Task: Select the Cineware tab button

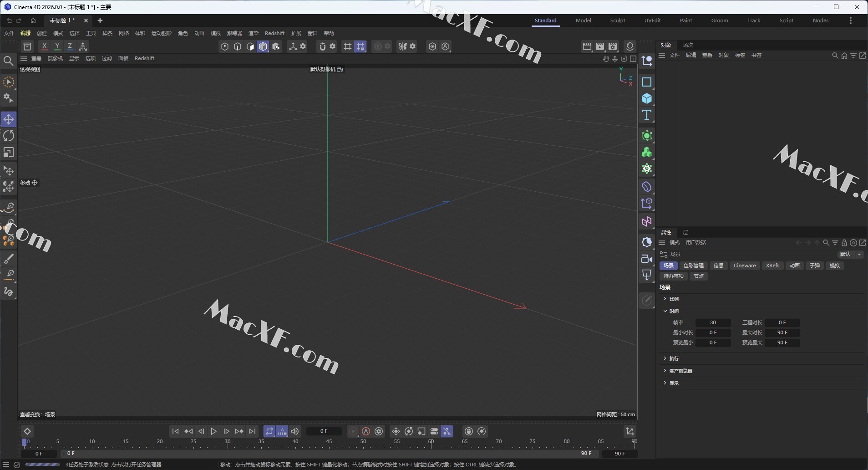Action: pyautogui.click(x=745, y=266)
